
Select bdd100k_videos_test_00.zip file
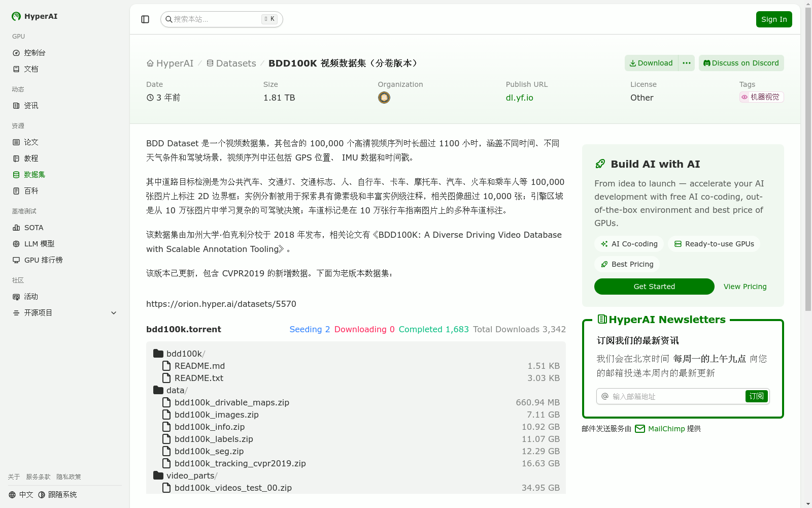pos(356,488)
